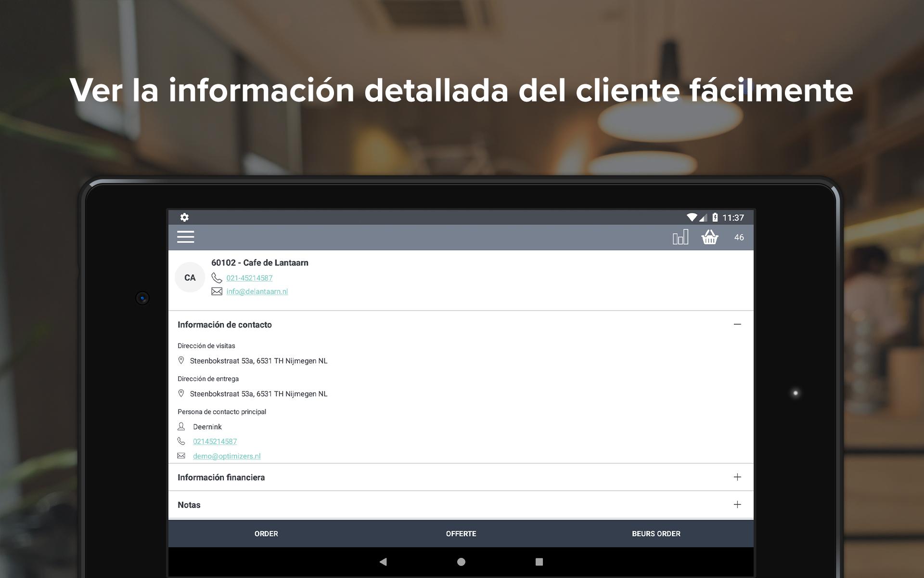The image size is (924, 578).
Task: Tap the basket count 46
Action: pos(739,237)
